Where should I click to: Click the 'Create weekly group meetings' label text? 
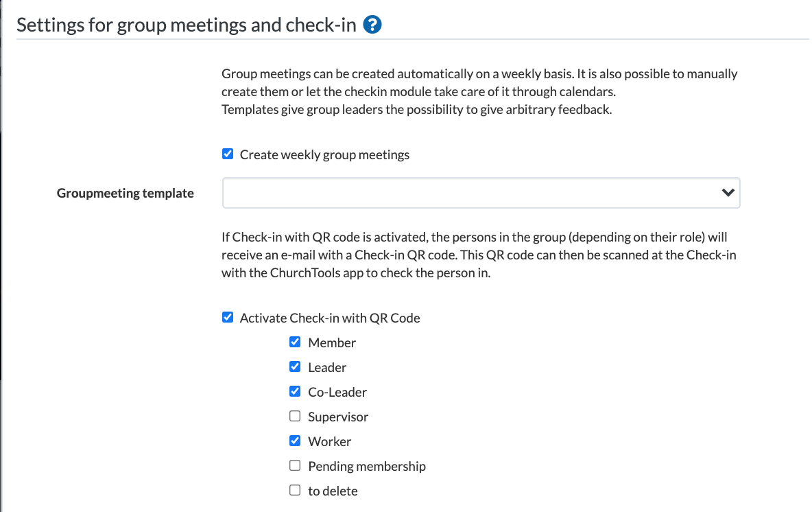point(324,155)
